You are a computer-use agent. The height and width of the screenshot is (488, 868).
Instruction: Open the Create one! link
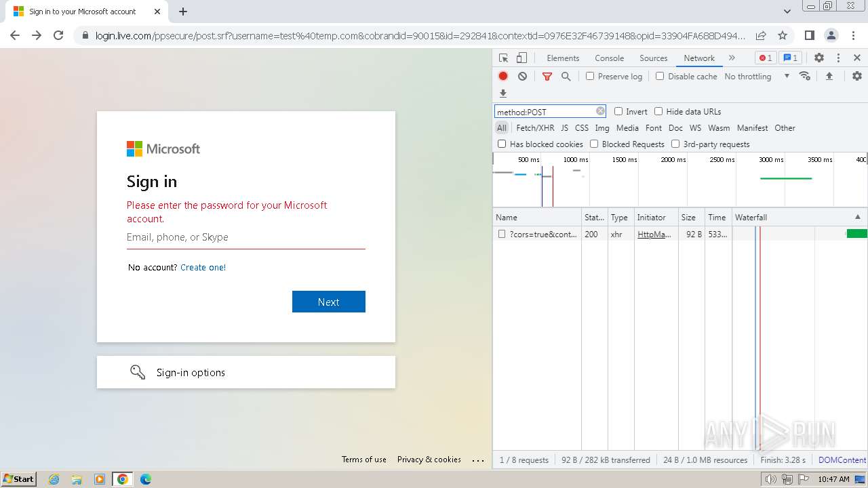coord(203,268)
